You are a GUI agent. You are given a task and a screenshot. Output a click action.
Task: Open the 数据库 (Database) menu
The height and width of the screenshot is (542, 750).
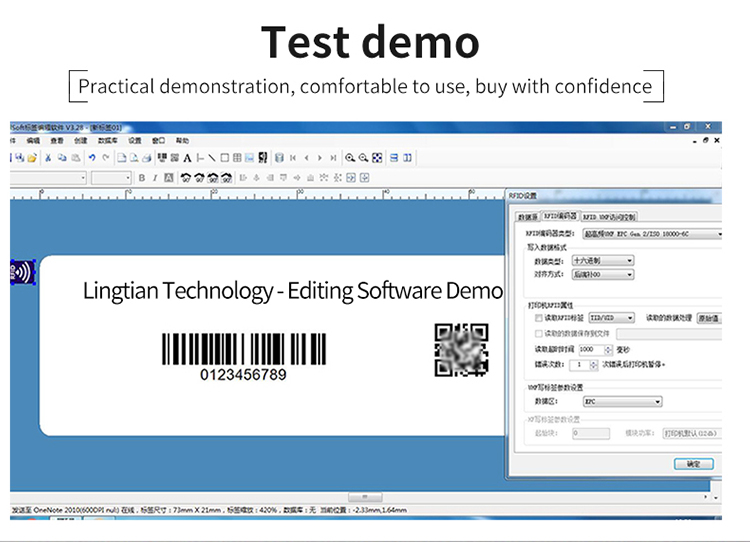click(107, 141)
